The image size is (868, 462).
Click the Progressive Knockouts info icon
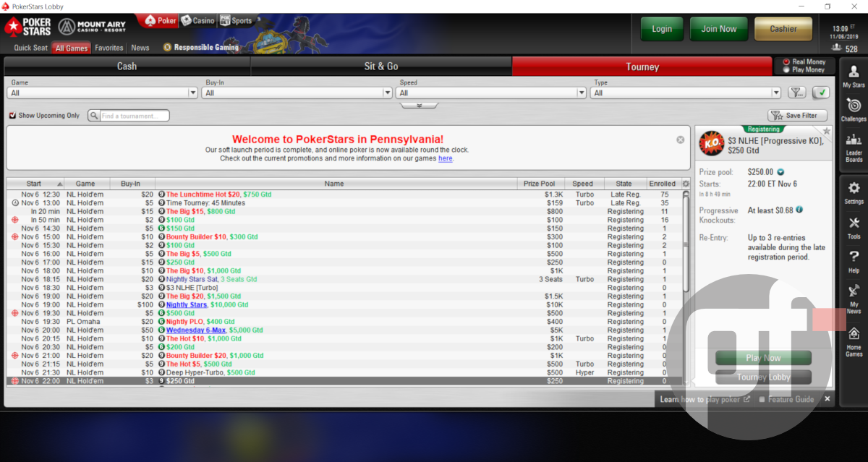click(799, 210)
